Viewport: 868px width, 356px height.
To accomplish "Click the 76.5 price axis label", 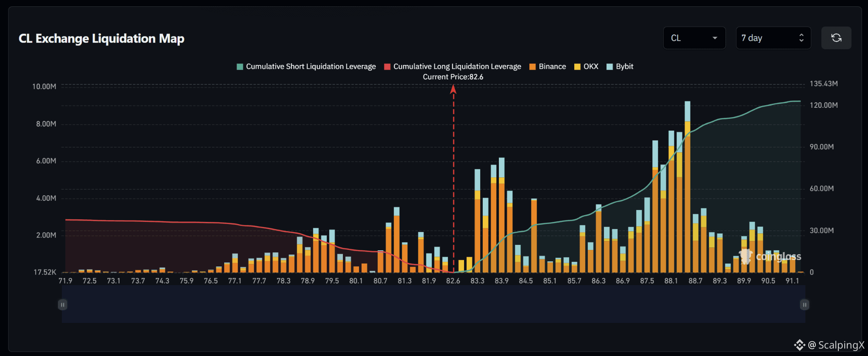I will (211, 281).
